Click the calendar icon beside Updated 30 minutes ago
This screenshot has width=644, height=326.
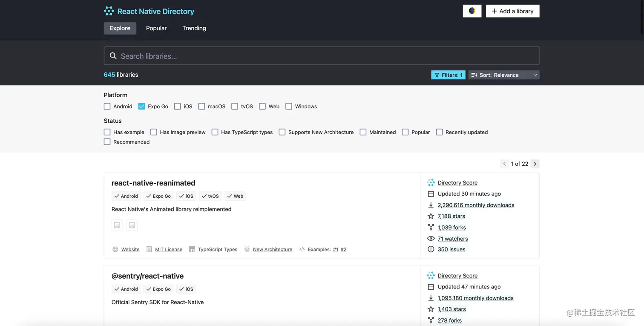431,194
